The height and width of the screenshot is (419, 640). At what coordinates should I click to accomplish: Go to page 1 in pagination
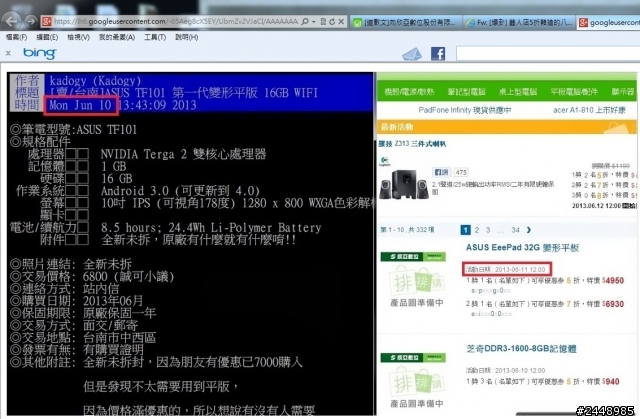[465, 230]
